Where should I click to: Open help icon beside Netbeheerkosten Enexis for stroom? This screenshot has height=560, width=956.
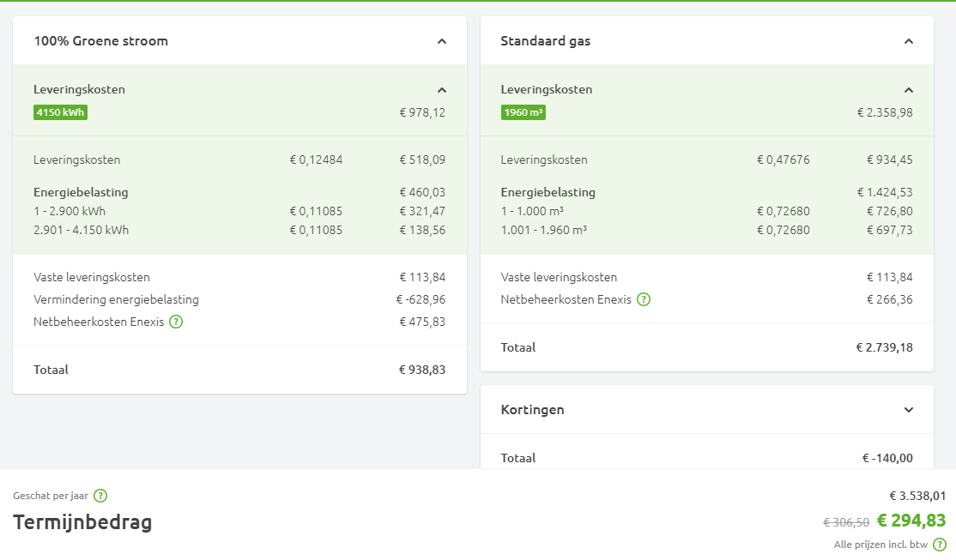[176, 322]
